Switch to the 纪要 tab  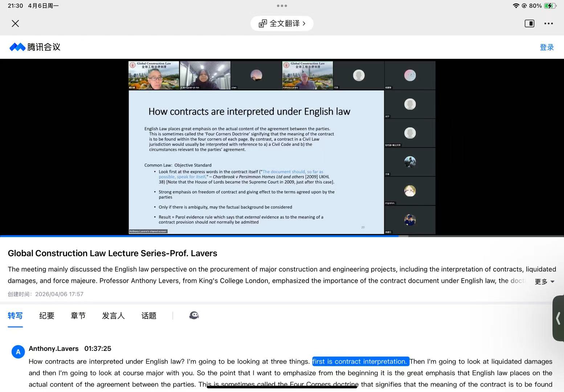47,316
